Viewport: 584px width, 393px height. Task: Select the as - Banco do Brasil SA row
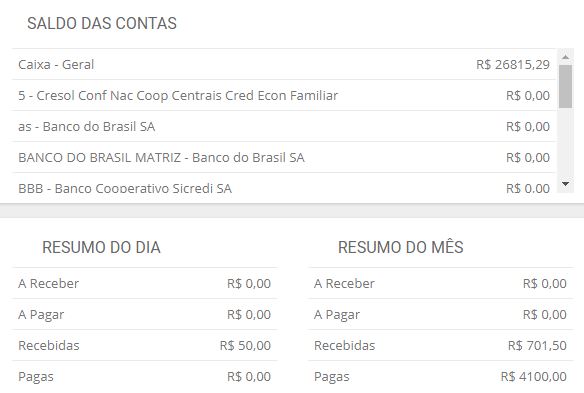coord(284,126)
